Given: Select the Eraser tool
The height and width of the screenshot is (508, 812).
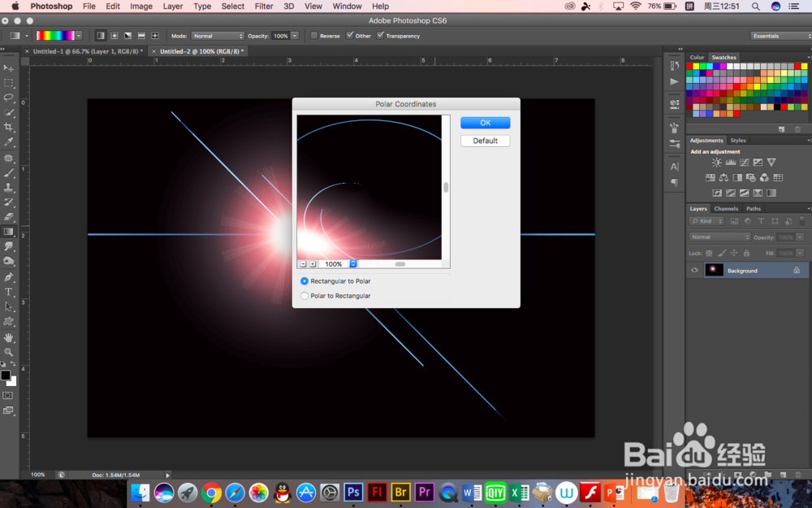Looking at the screenshot, I should (x=8, y=217).
